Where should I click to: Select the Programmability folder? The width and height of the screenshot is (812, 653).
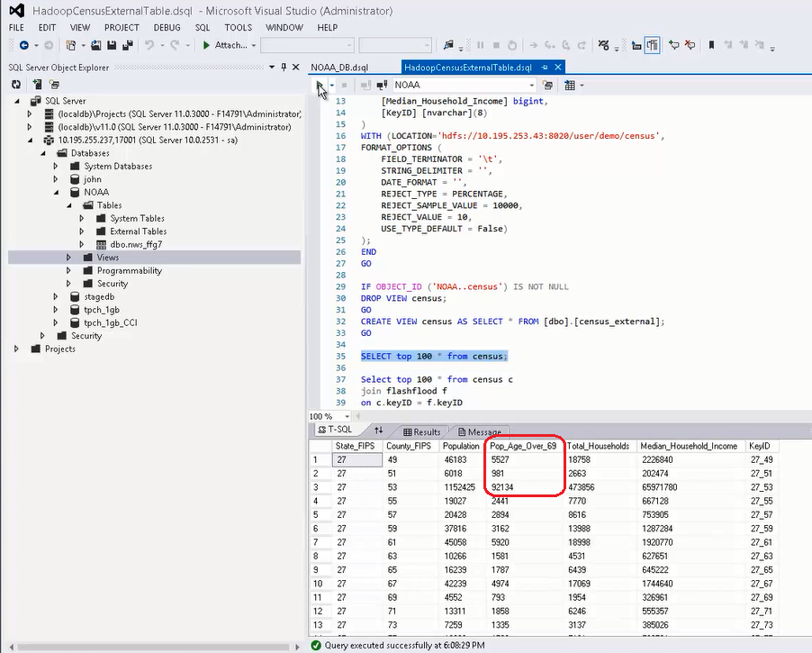point(130,270)
